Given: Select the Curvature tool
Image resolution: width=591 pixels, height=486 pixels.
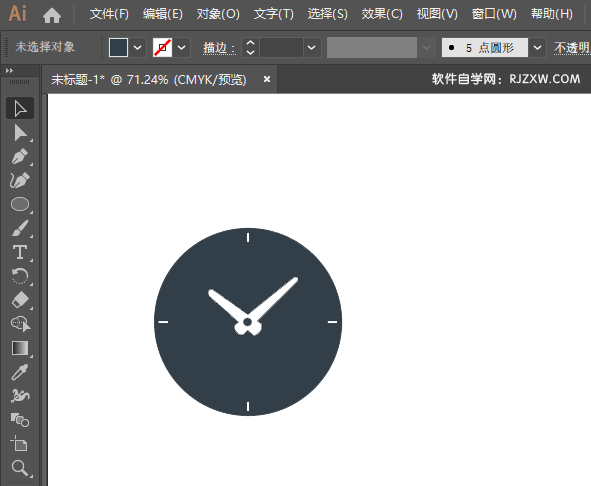Looking at the screenshot, I should pos(20,181).
